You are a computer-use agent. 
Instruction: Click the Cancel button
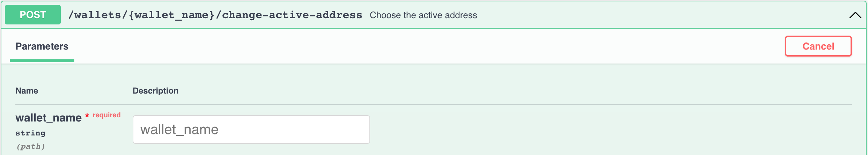818,46
